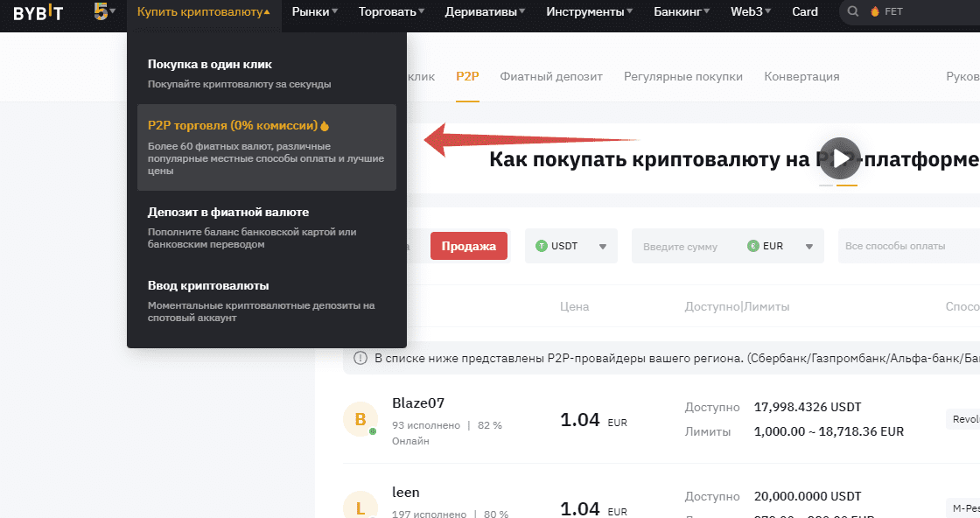The width and height of the screenshot is (980, 518).
Task: Click the FET search field text
Action: (893, 11)
